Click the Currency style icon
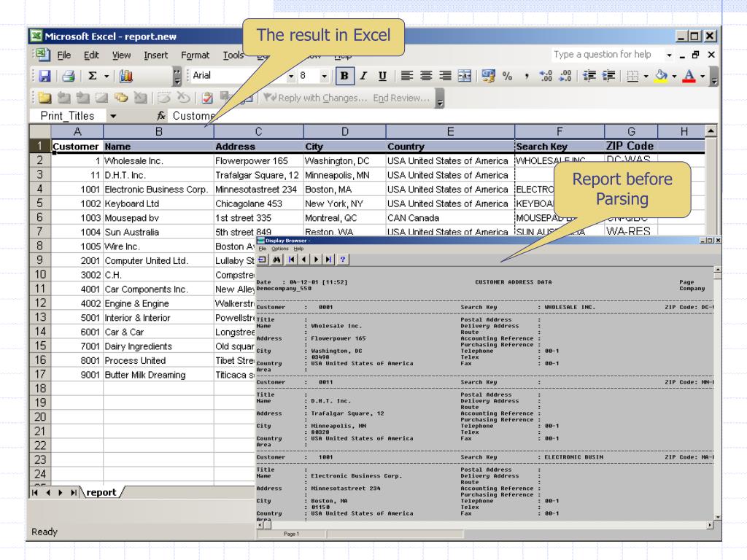Image resolution: width=747 pixels, height=560 pixels. point(488,76)
